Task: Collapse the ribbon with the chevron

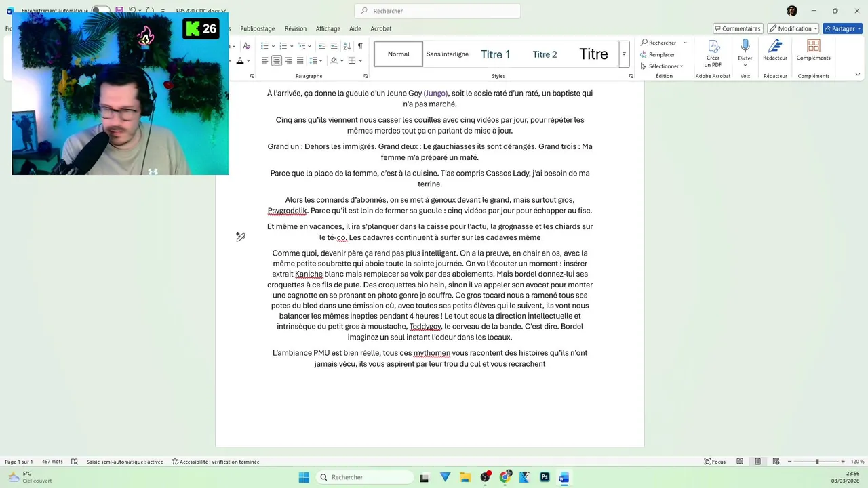Action: tap(857, 75)
